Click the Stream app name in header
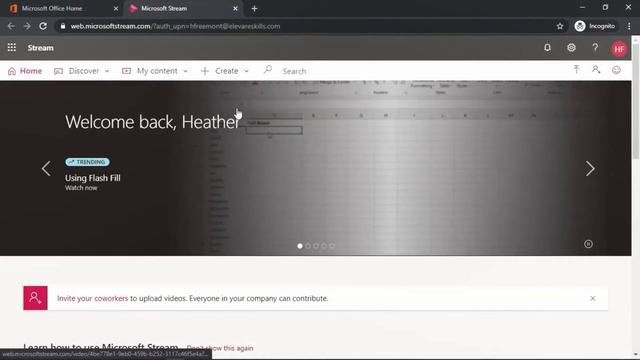The image size is (640, 360). (40, 48)
